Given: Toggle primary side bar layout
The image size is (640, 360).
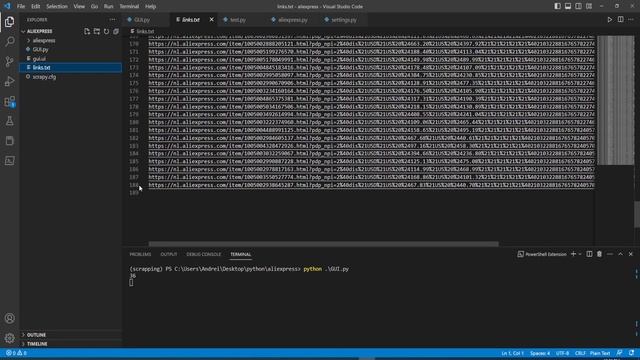Looking at the screenshot, I should 558,6.
